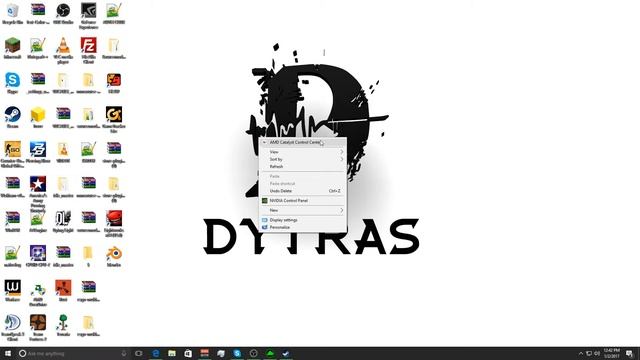Click the Cortana microphone icon
The height and width of the screenshot is (360, 640).
[x=124, y=353]
